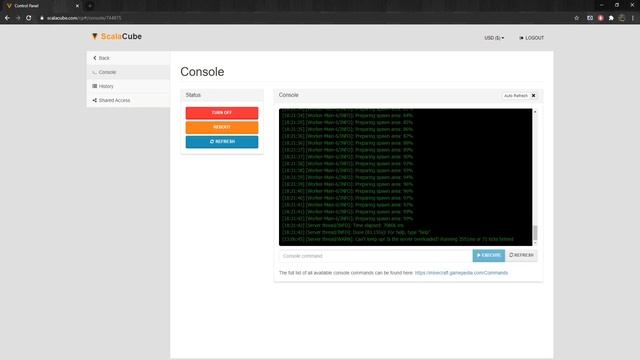640x360 pixels.
Task: Click the console scroll up arrow
Action: coord(535,111)
